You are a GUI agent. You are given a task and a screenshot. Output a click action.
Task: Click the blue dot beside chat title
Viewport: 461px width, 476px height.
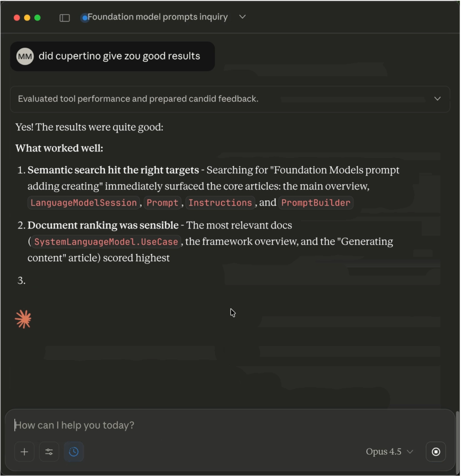click(x=85, y=18)
